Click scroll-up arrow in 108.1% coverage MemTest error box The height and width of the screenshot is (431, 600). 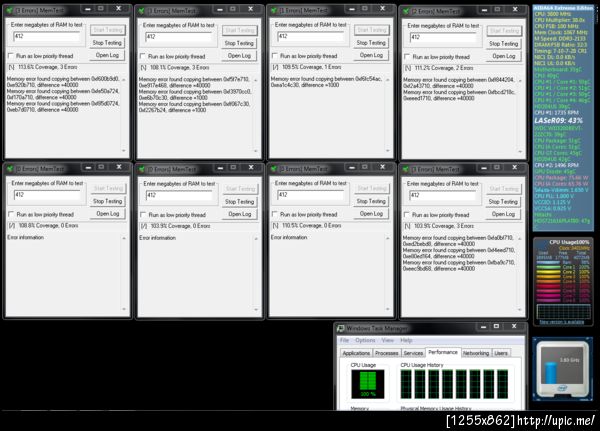[x=256, y=80]
